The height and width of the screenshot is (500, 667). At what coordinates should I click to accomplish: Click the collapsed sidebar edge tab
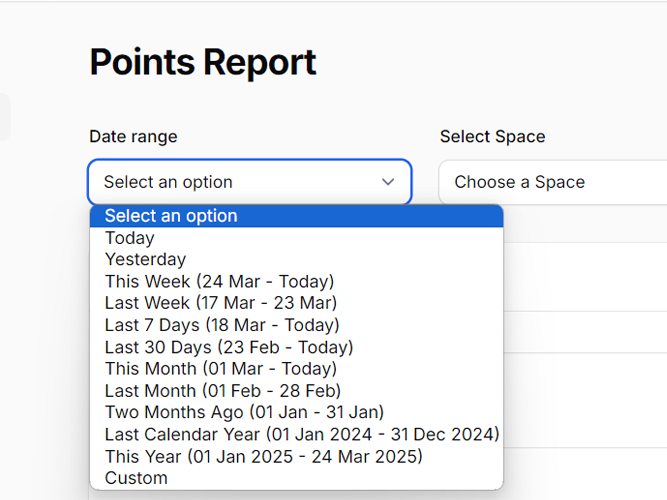point(5,117)
